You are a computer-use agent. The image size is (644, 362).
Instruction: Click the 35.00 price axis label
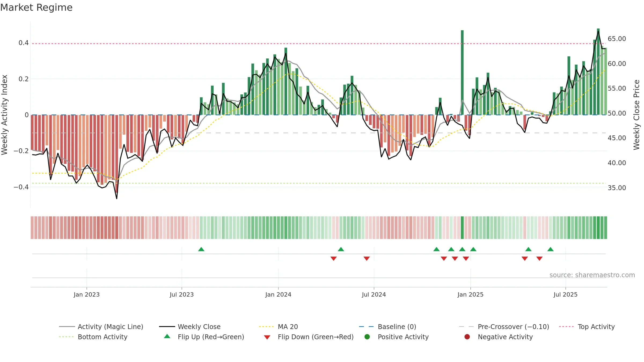(617, 188)
